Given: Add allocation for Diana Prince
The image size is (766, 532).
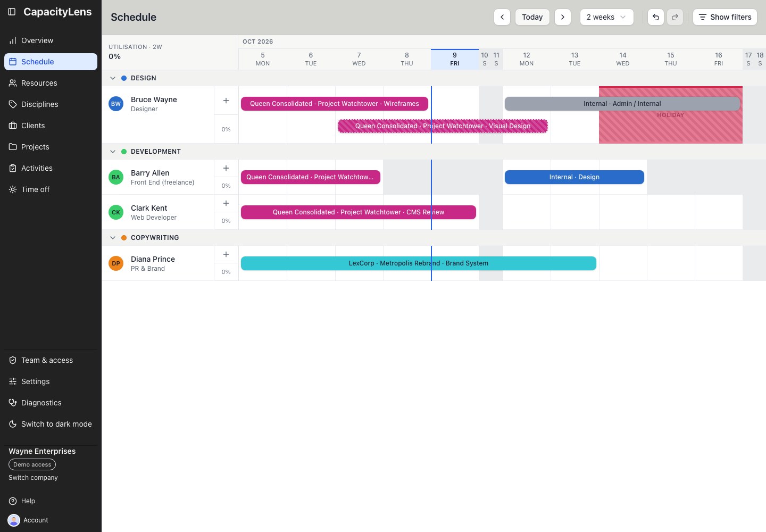Looking at the screenshot, I should click(x=226, y=254).
